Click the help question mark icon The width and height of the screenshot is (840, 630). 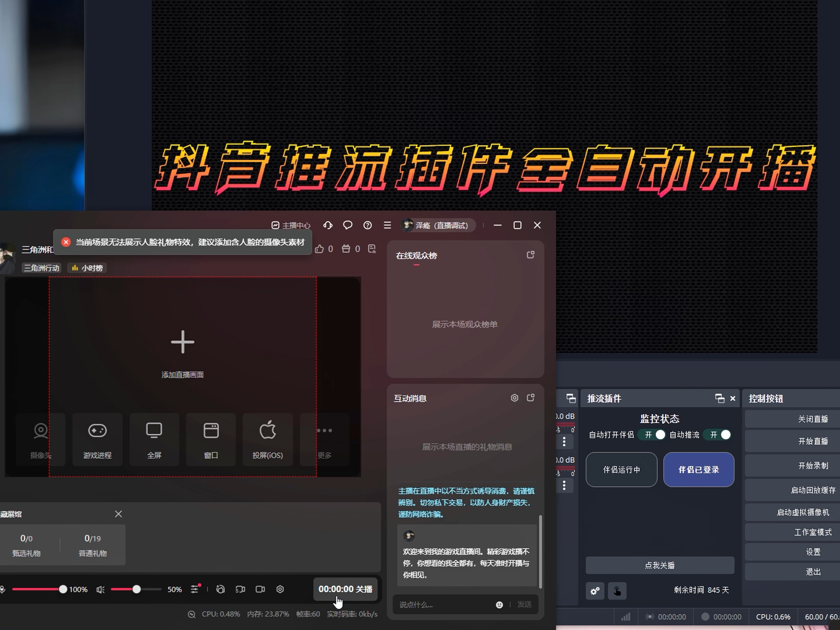[x=367, y=225]
